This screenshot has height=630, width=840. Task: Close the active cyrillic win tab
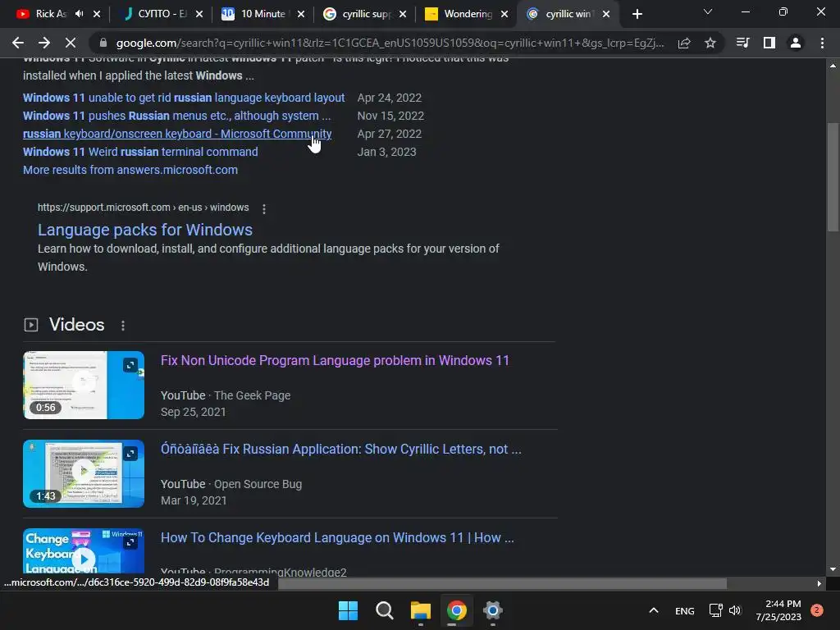[606, 14]
